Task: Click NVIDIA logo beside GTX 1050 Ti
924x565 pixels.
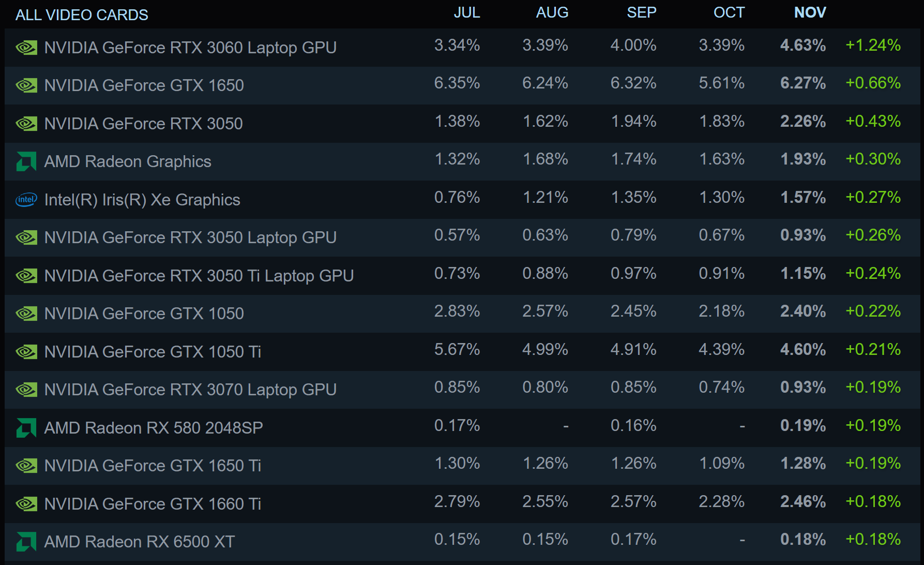Action: (x=26, y=352)
